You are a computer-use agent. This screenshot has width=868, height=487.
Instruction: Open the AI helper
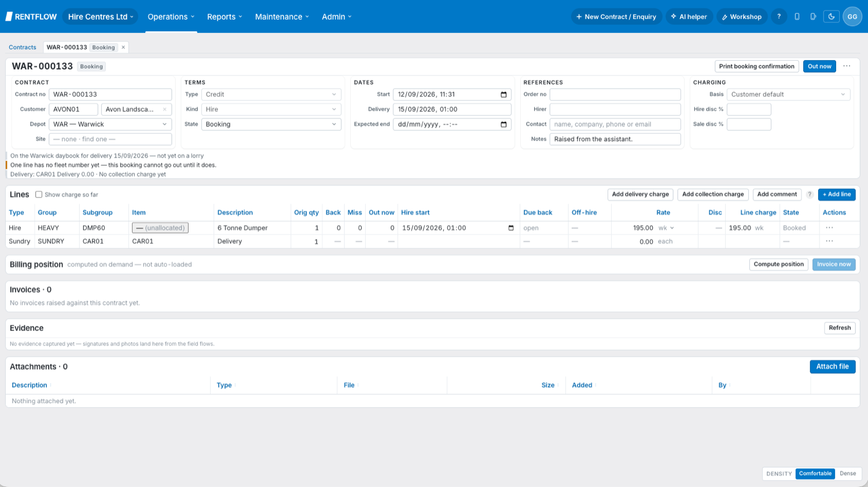pyautogui.click(x=689, y=17)
